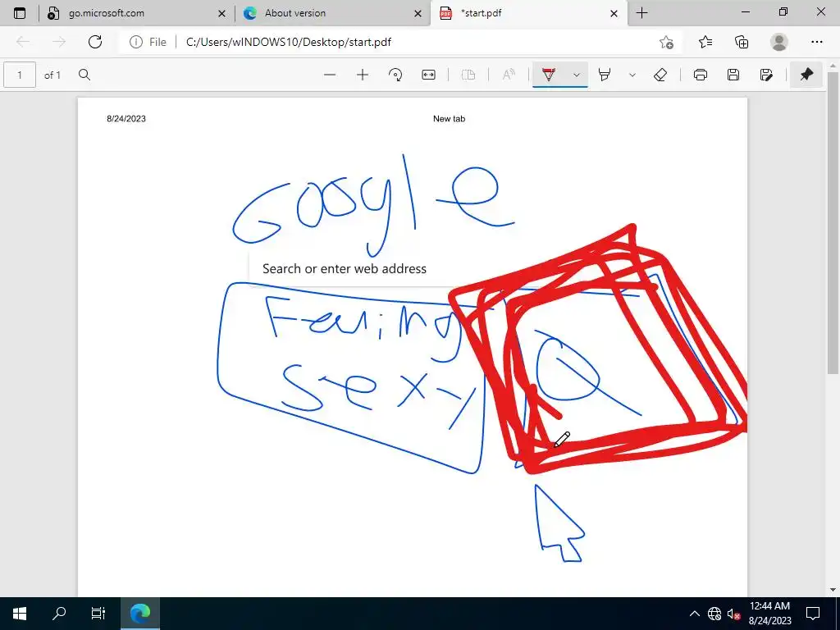The width and height of the screenshot is (840, 630).
Task: Open taskbar search
Action: [x=59, y=614]
